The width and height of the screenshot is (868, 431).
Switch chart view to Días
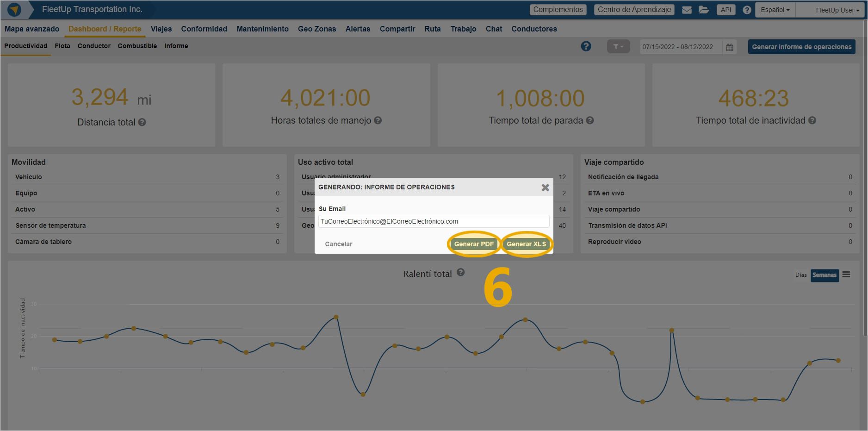801,275
